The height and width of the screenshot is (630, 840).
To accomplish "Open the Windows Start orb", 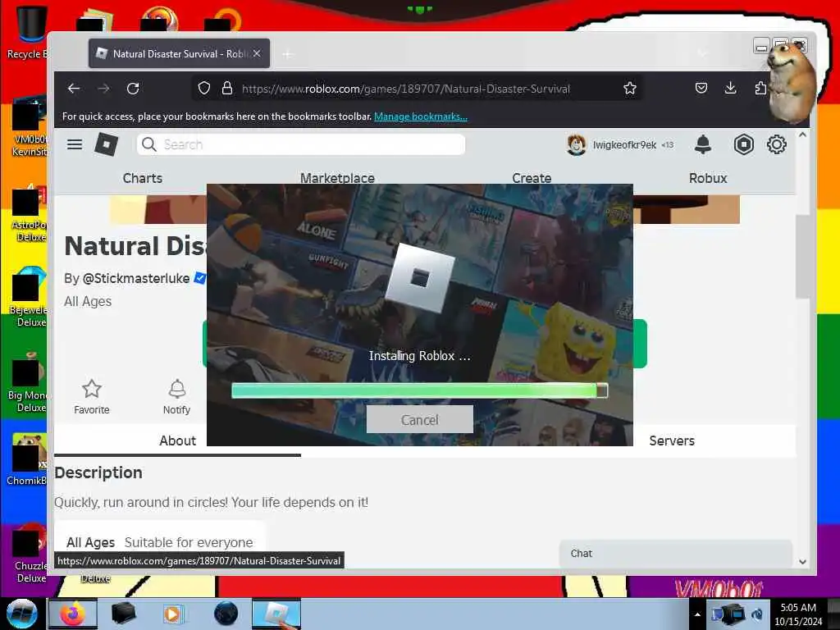I will coord(21,614).
